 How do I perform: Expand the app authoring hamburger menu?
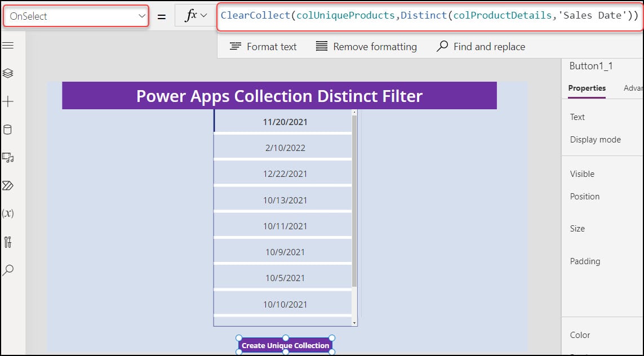(8, 46)
